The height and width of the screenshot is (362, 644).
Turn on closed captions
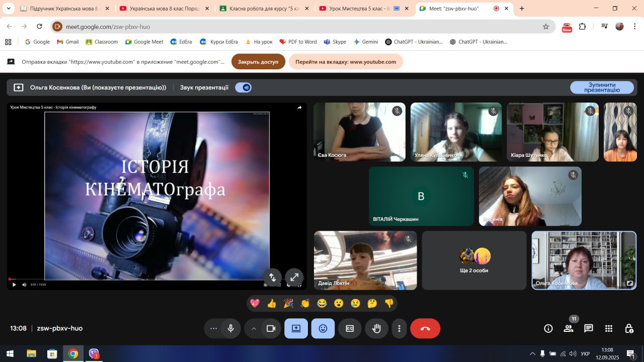pyautogui.click(x=350, y=328)
